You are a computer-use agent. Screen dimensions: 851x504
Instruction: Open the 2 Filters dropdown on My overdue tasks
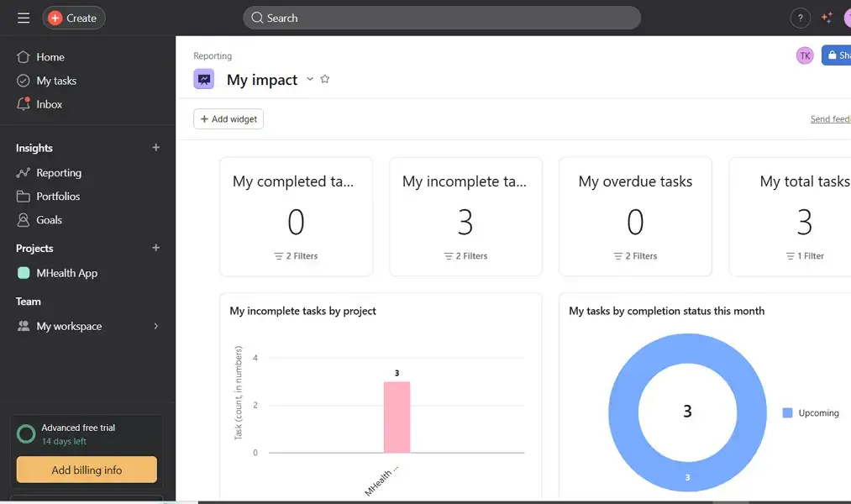[x=635, y=255]
